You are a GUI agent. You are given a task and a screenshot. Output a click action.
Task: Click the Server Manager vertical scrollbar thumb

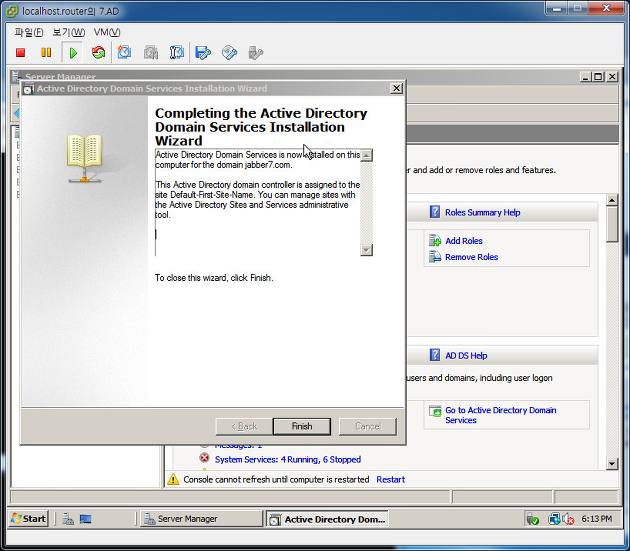click(612, 224)
